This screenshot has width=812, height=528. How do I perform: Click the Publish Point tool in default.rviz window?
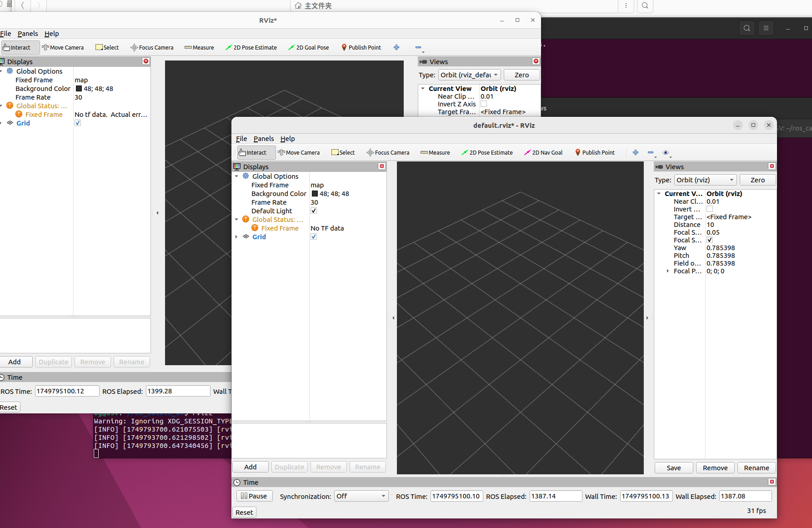tap(595, 153)
